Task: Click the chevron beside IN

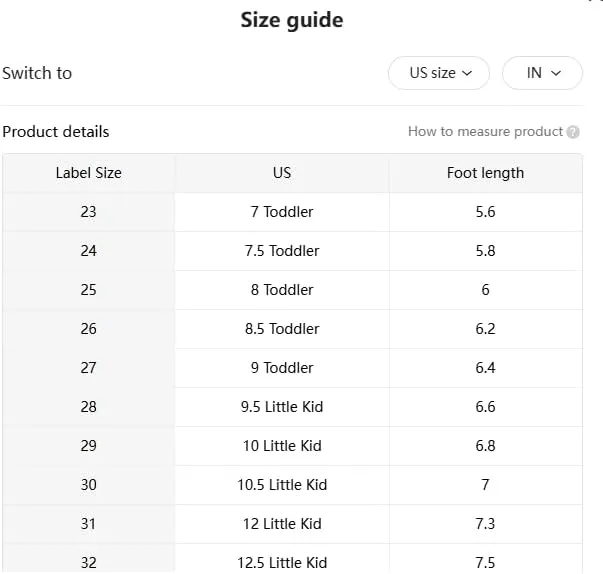Action: coord(556,73)
